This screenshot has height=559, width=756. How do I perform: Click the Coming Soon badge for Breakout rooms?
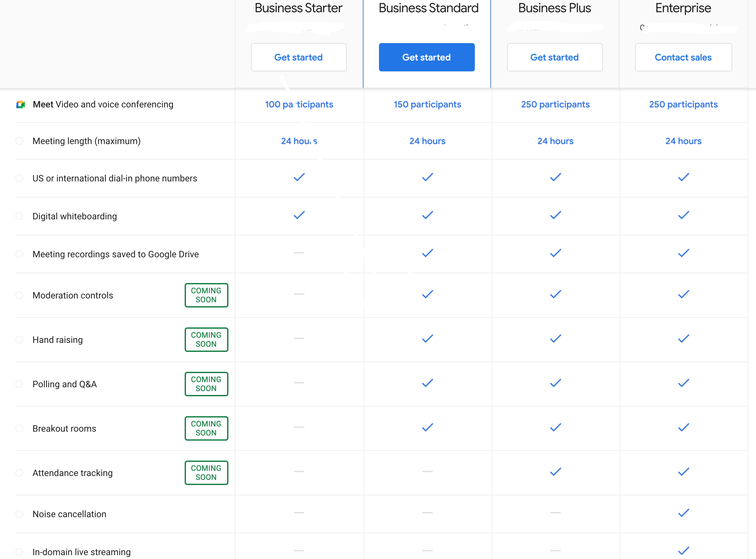click(x=207, y=428)
